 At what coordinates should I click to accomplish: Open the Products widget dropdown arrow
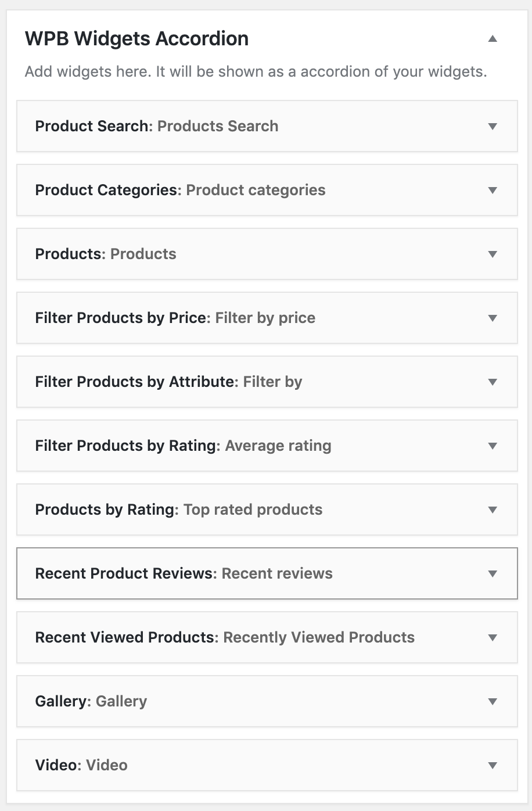(493, 254)
